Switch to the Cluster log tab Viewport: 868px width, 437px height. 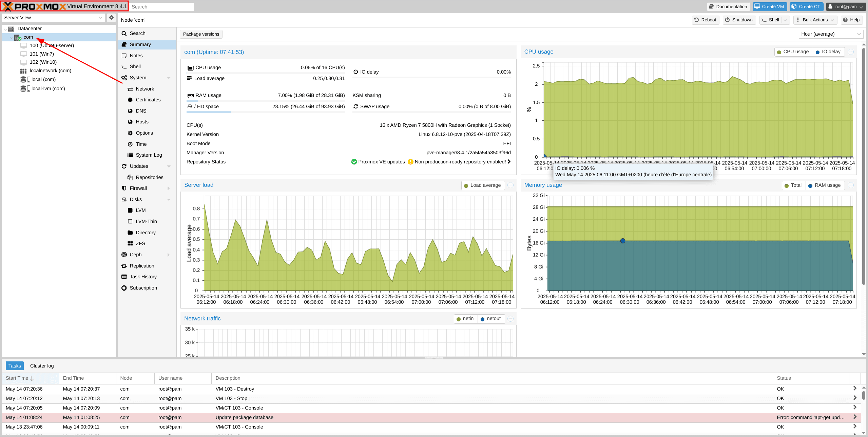42,366
